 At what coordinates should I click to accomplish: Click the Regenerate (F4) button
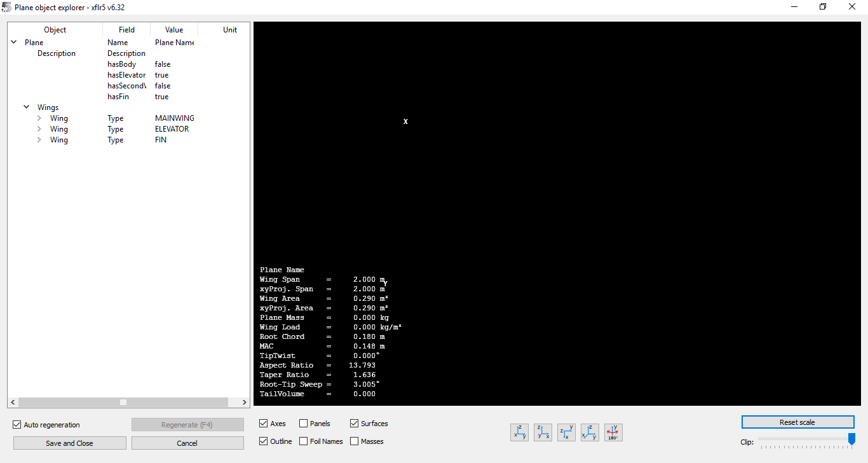(x=187, y=425)
